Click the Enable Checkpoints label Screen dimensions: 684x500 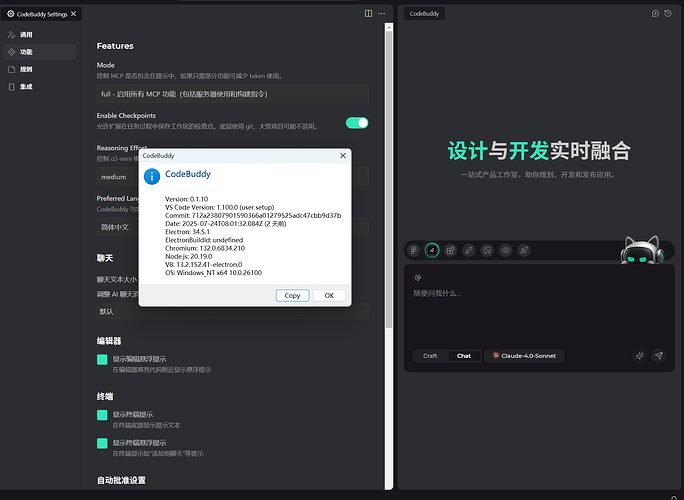point(126,116)
